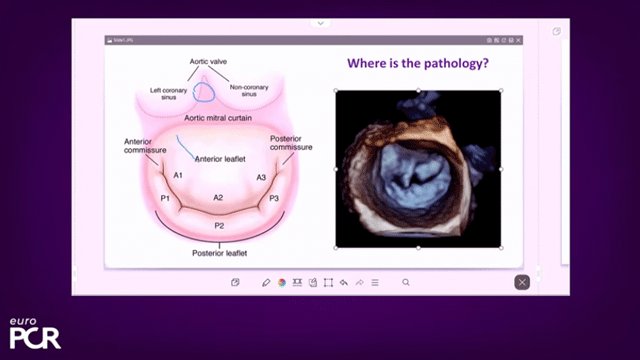Image resolution: width=640 pixels, height=360 pixels.
Task: Click the 'Posterior leaflet' label
Action: tap(220, 253)
